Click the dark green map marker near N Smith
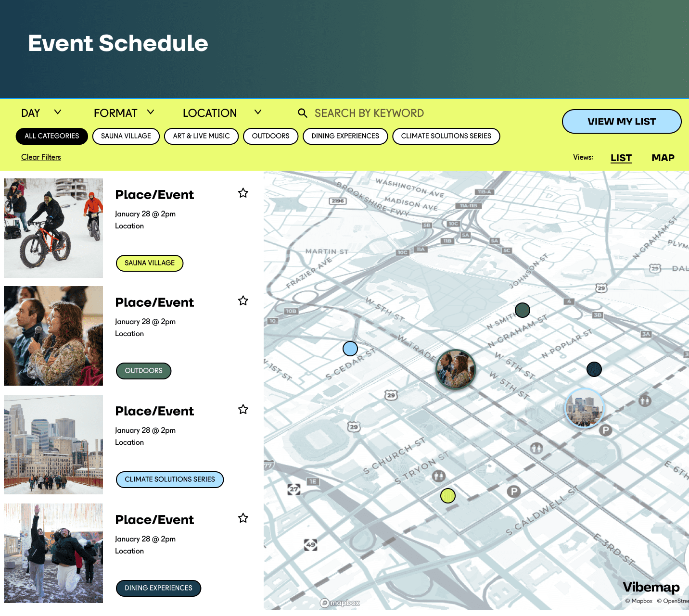The width and height of the screenshot is (689, 616). (x=523, y=310)
